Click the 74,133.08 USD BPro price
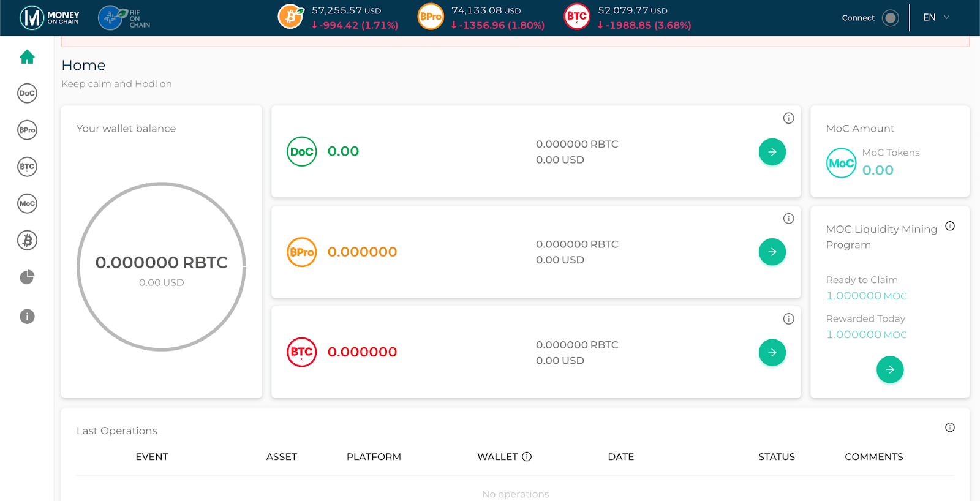Viewport: 980px width, 501px height. coord(486,10)
